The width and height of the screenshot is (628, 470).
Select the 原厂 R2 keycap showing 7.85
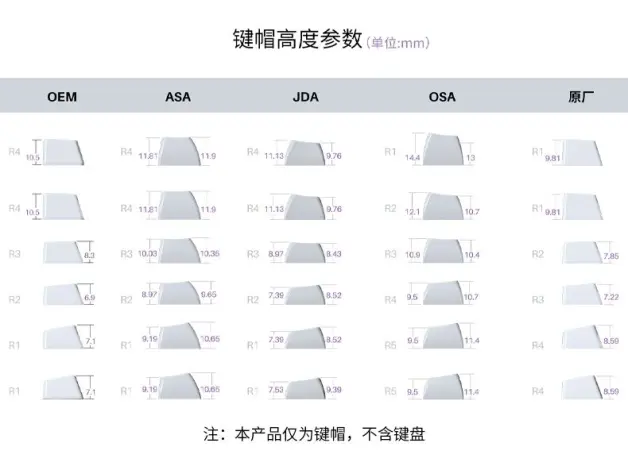point(582,252)
